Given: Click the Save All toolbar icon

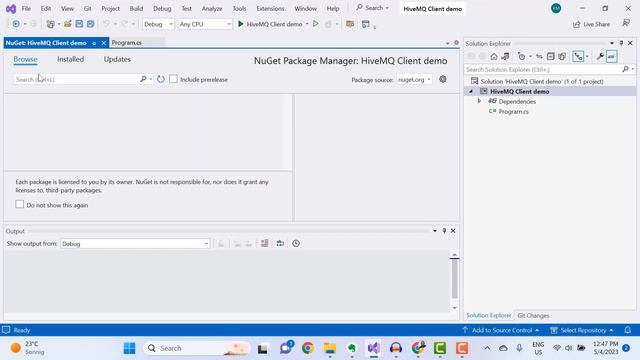Looking at the screenshot, I should pyautogui.click(x=90, y=24).
